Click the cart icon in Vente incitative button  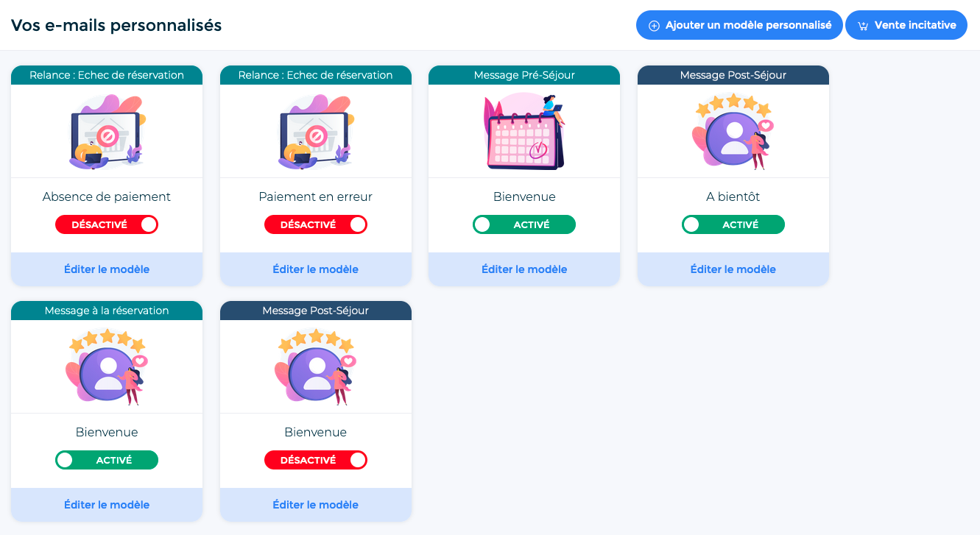pos(863,26)
